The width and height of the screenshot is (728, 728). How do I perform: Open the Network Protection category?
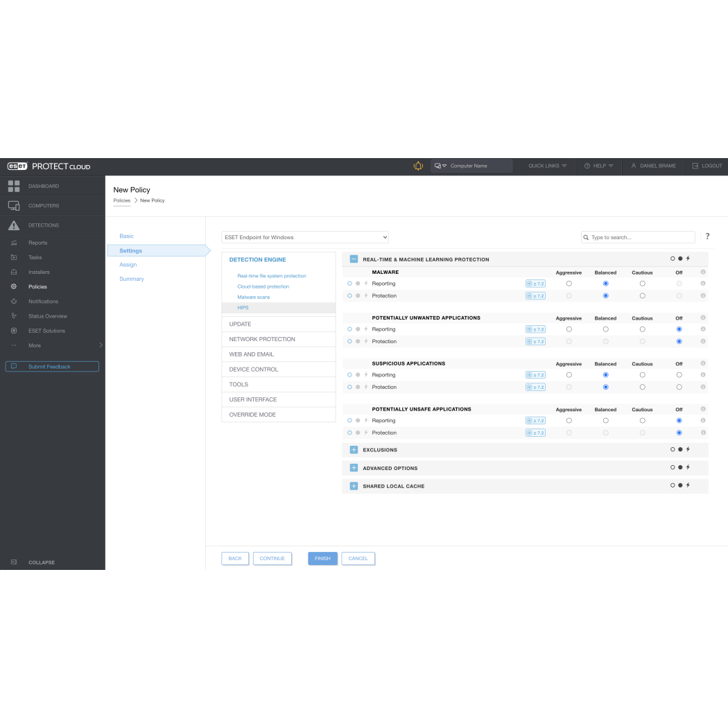click(x=262, y=339)
